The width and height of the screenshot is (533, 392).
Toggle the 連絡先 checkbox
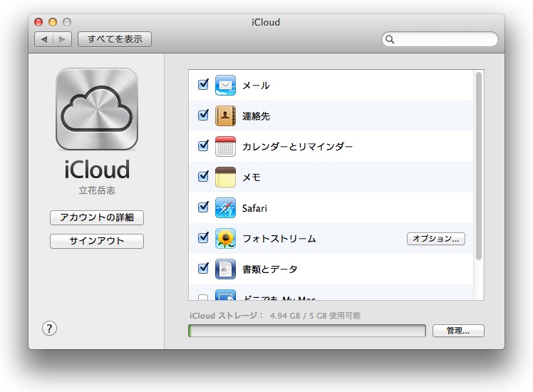coord(203,115)
